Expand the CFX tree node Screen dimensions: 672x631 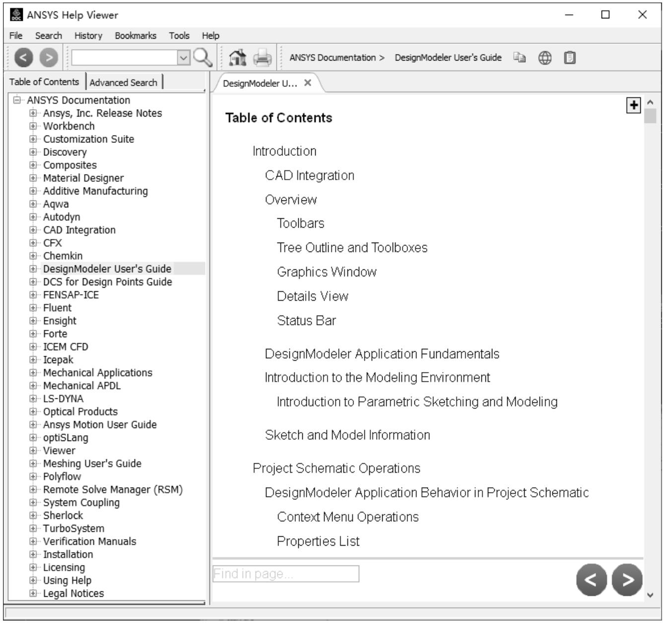point(33,243)
